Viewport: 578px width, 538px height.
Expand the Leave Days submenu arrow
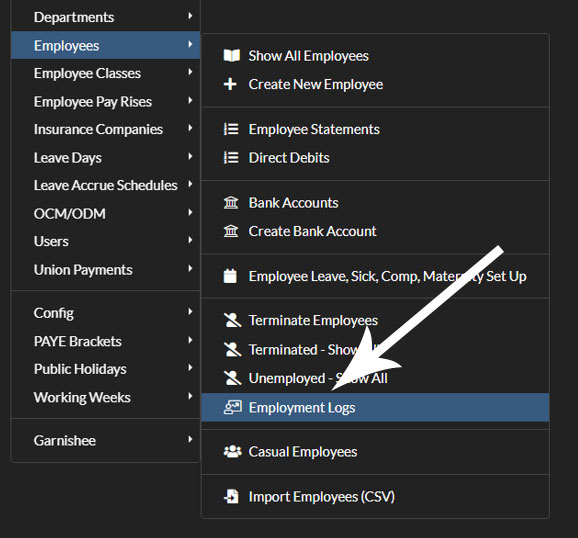click(x=190, y=156)
